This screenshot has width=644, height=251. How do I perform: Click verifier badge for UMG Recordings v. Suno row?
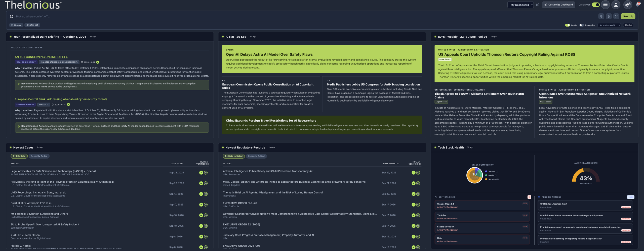pos(206,194)
